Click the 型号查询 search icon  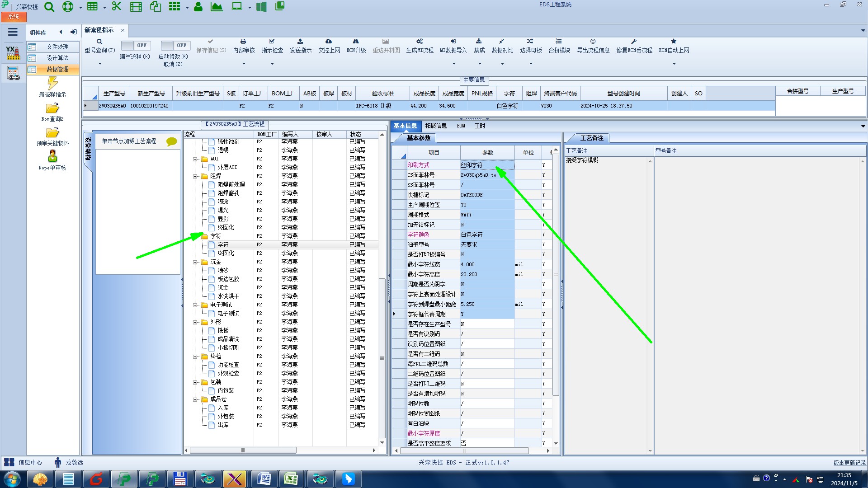coord(99,42)
